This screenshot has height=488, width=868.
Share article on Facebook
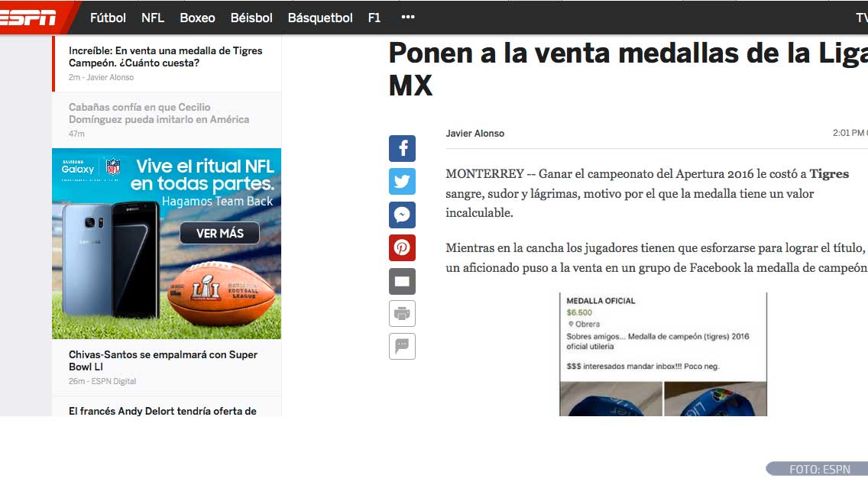pyautogui.click(x=403, y=148)
